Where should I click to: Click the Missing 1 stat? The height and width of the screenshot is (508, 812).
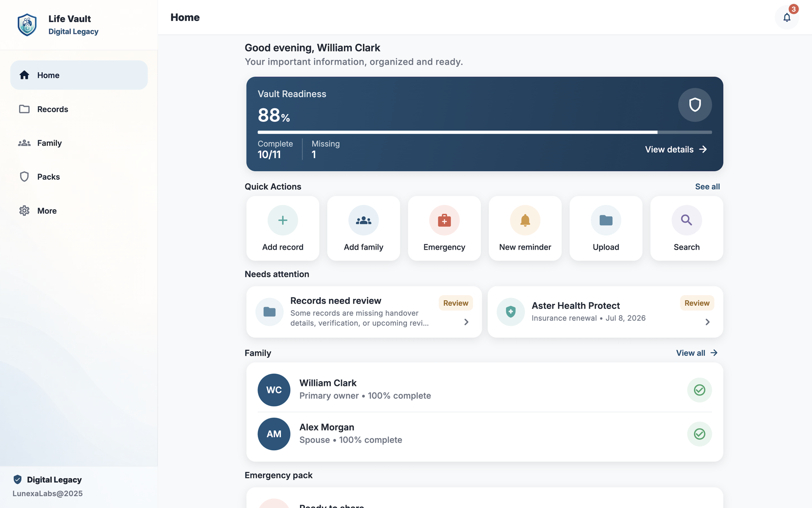(325, 149)
